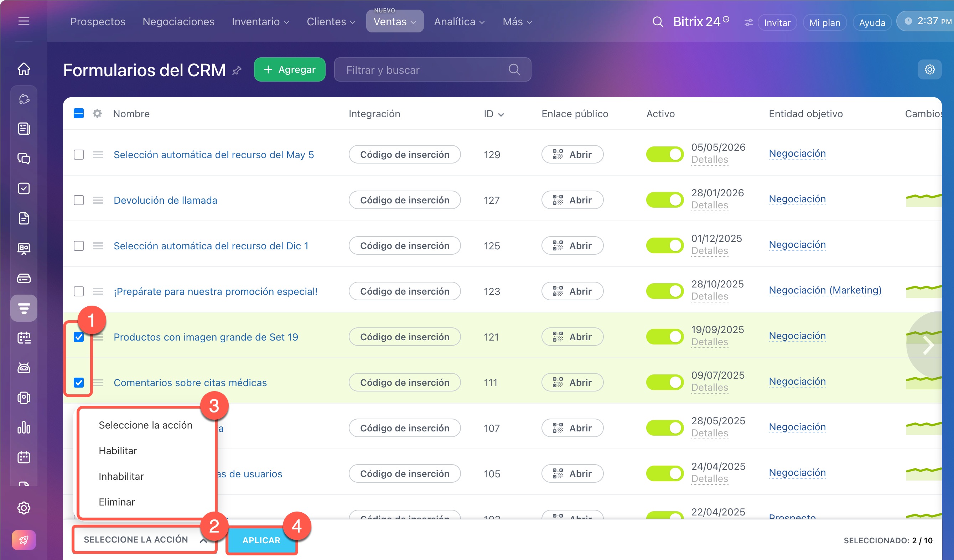The image size is (954, 560).
Task: Uncheck Productos con imagen grande de Set 19
Action: 79,337
